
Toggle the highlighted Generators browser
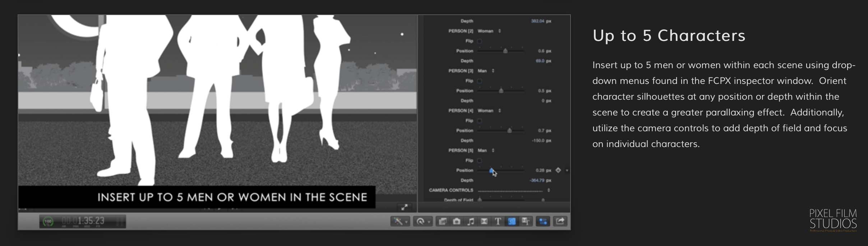512,222
